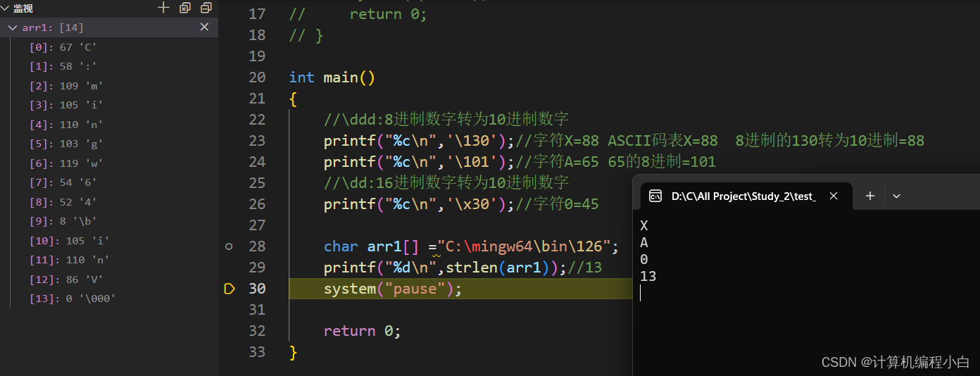Toggle the breakpoint circle at line 28
This screenshot has width=980, height=376.
tap(229, 246)
